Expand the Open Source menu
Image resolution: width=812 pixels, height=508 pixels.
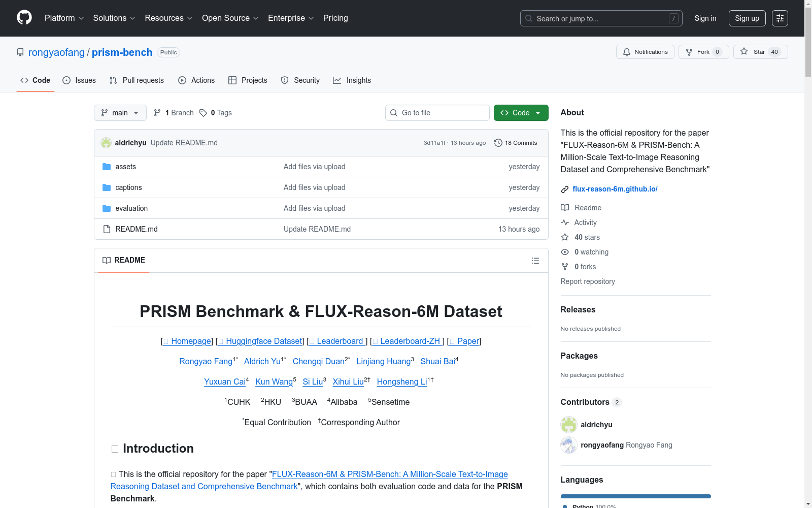[x=230, y=18]
